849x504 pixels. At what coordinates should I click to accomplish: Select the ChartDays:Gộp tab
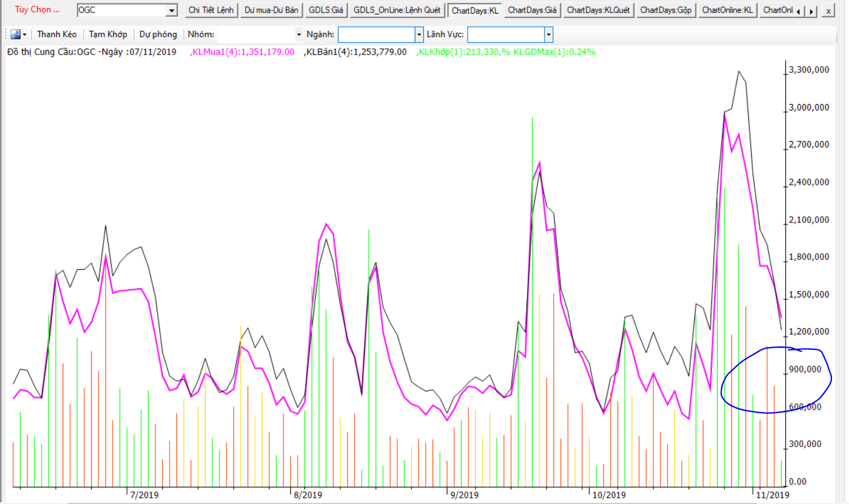click(666, 10)
